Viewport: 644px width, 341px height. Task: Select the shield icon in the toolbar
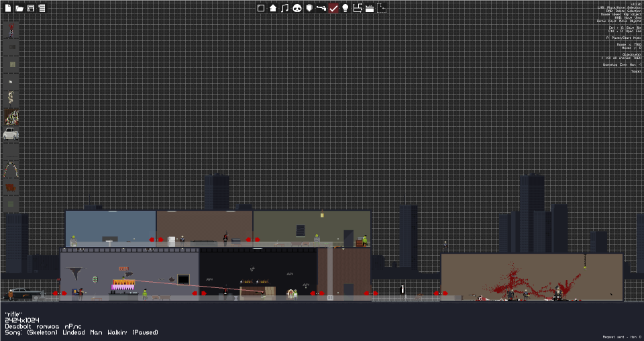(x=309, y=8)
